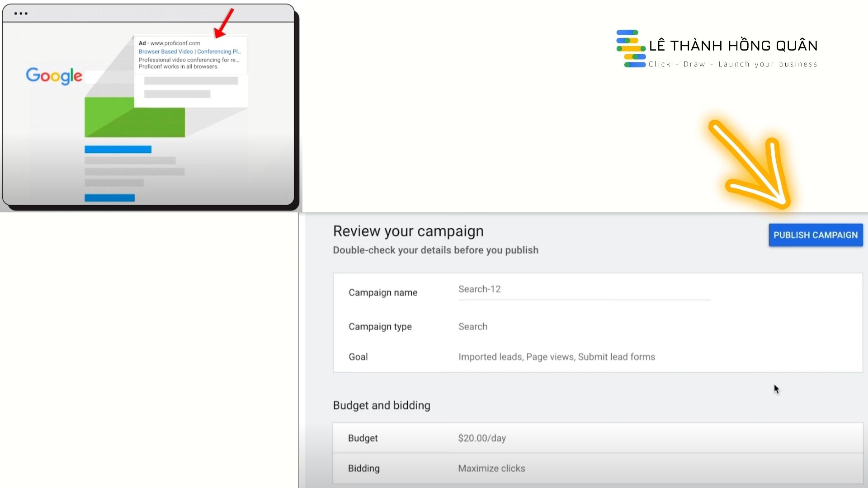868x488 pixels.
Task: Click the Campaign name field showing Search-12
Action: tap(583, 290)
